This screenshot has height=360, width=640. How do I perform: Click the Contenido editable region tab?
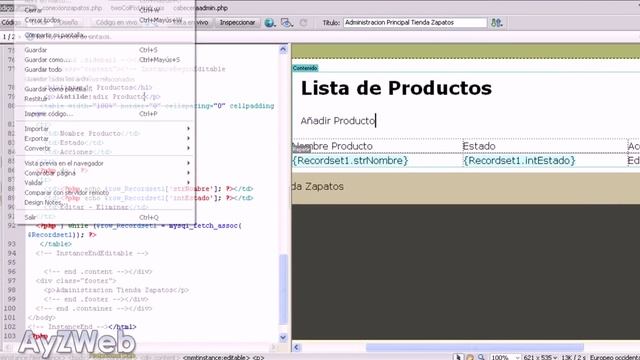[x=305, y=68]
